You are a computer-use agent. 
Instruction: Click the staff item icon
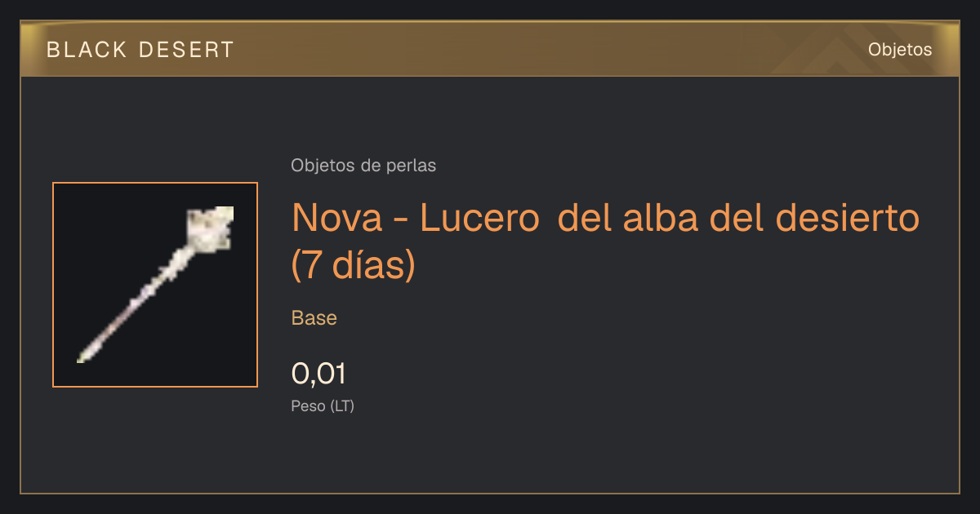(x=155, y=285)
